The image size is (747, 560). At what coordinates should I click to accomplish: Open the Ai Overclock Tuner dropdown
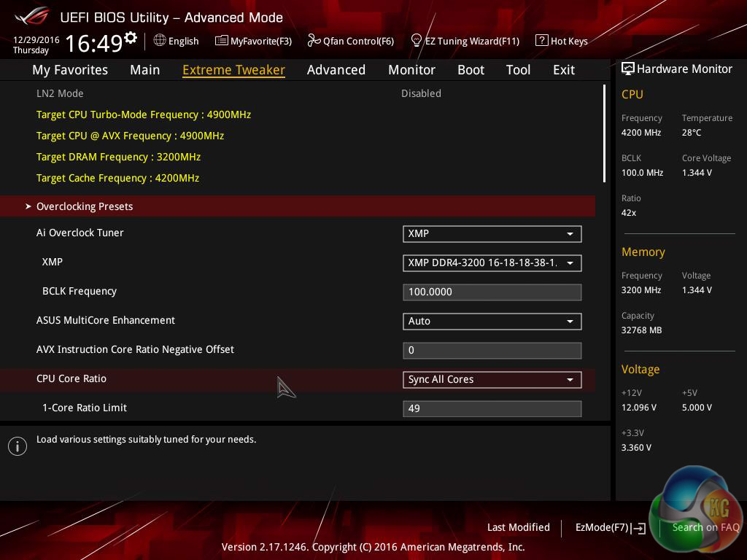pyautogui.click(x=492, y=233)
